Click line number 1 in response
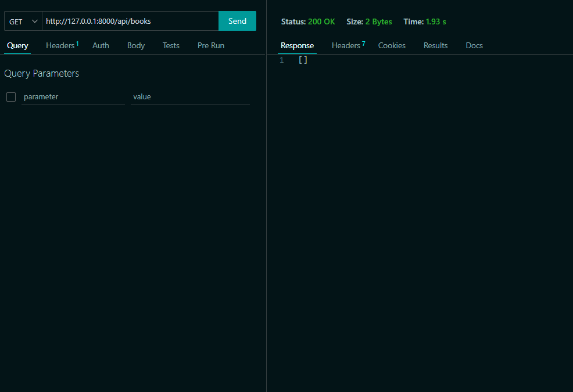The image size is (573, 392). (282, 60)
